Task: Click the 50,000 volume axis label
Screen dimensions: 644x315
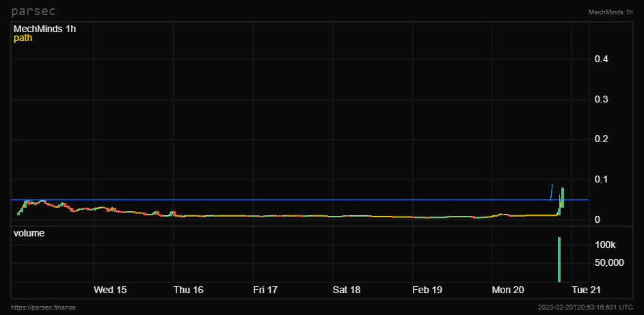Action: tap(609, 262)
